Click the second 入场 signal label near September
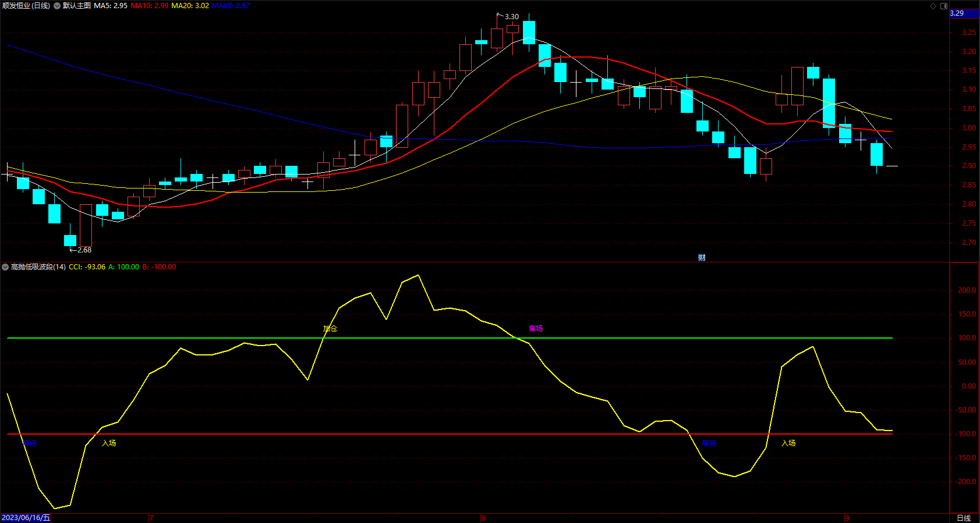This screenshot has height=523, width=980. click(x=788, y=443)
